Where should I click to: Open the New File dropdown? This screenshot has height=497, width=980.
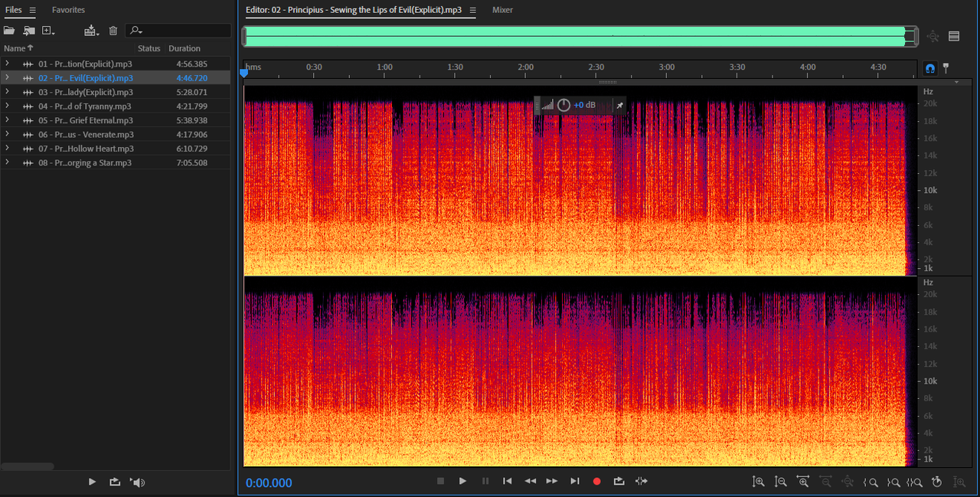(49, 31)
